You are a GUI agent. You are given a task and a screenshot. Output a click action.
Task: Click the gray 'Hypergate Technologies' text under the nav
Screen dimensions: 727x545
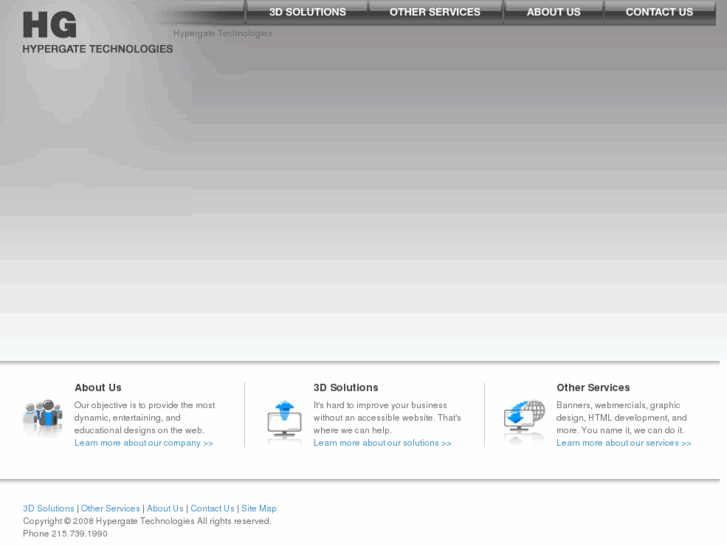(223, 33)
